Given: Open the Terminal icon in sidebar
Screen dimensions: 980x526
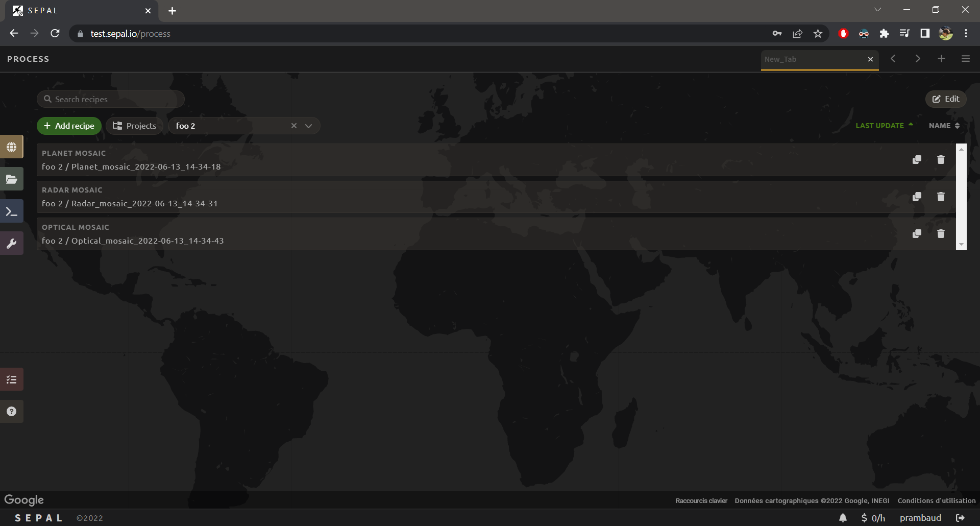Looking at the screenshot, I should pos(11,211).
